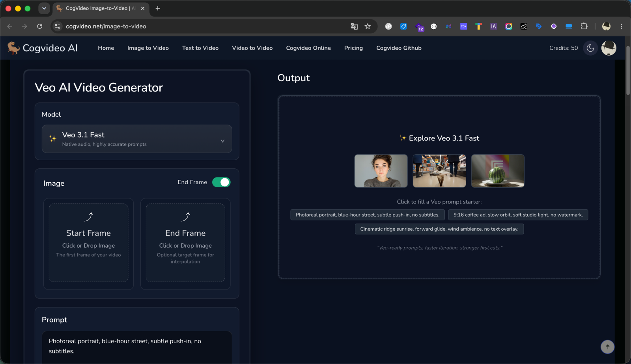Click the page vertical scrollbar
This screenshot has width=631, height=364.
628,70
